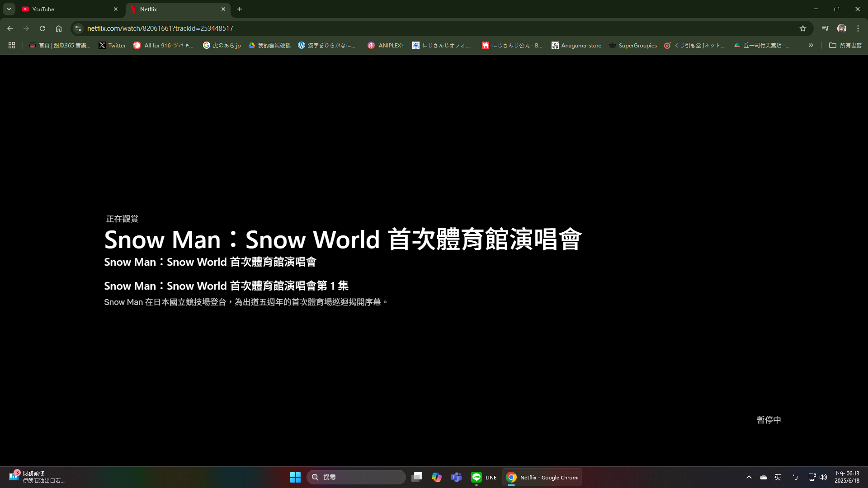Open Microsoft Teams from taskbar
The height and width of the screenshot is (488, 868).
pyautogui.click(x=457, y=477)
